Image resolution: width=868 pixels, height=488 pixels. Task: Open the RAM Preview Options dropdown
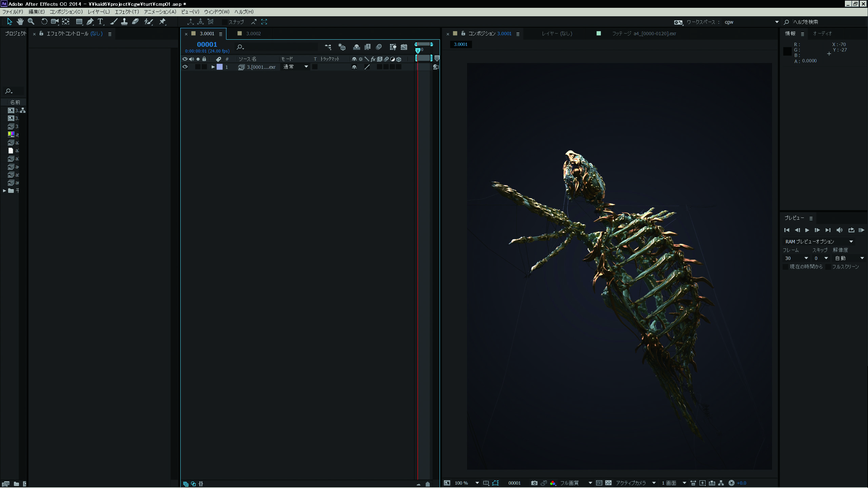pos(818,242)
